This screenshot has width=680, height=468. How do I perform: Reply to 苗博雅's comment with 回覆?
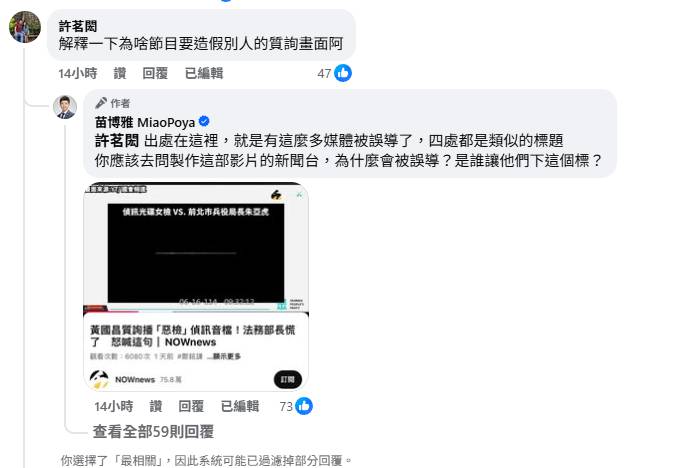click(x=191, y=406)
